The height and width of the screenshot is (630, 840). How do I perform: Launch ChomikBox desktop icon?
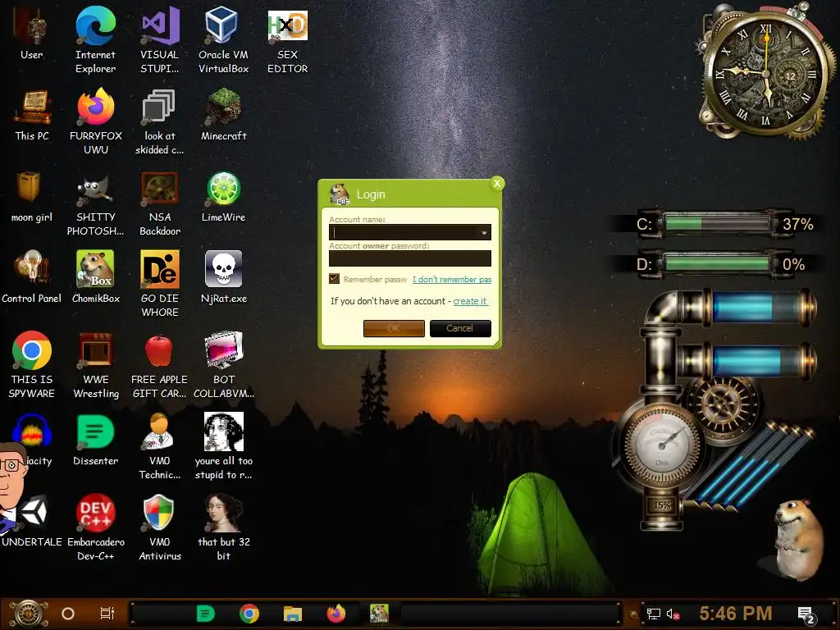point(95,277)
